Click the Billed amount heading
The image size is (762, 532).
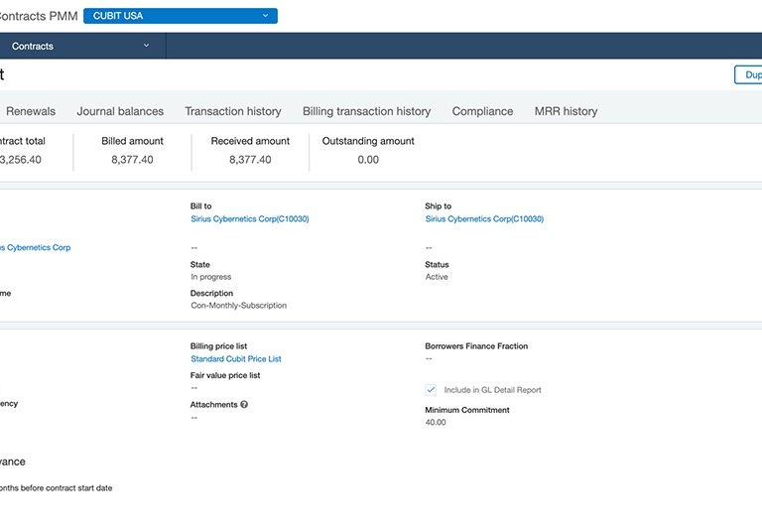(132, 141)
